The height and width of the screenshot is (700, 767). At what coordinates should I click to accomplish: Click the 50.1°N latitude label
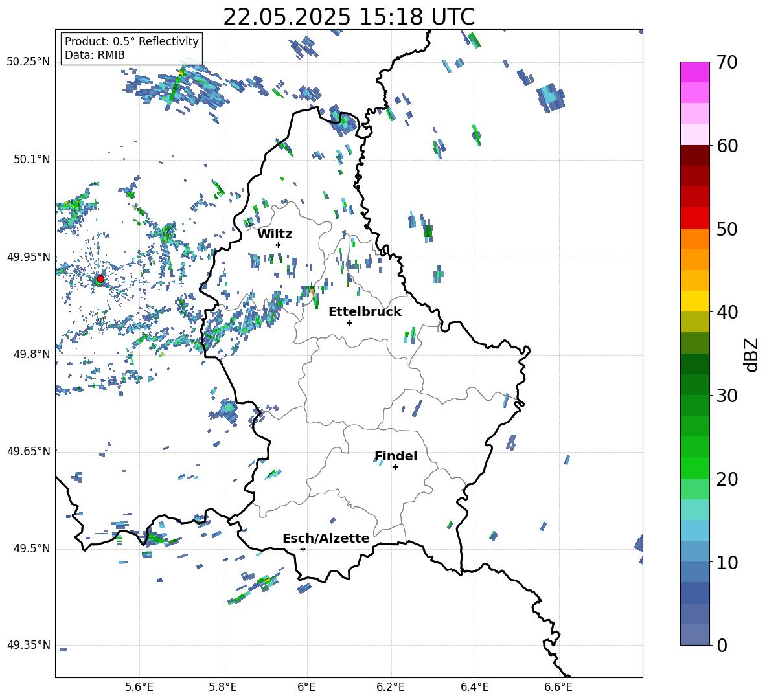32,160
